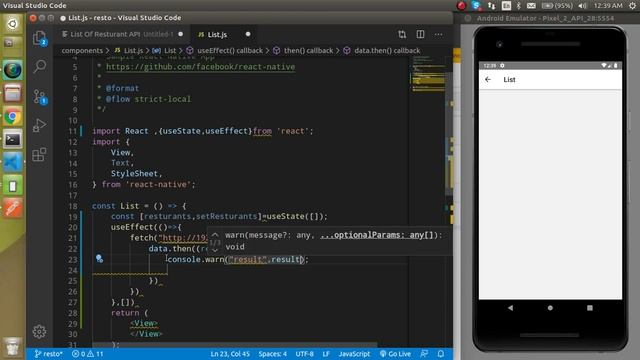This screenshot has width=640, height=360.
Task: Open Terminal from the Ubuntu dock
Action: point(13,140)
